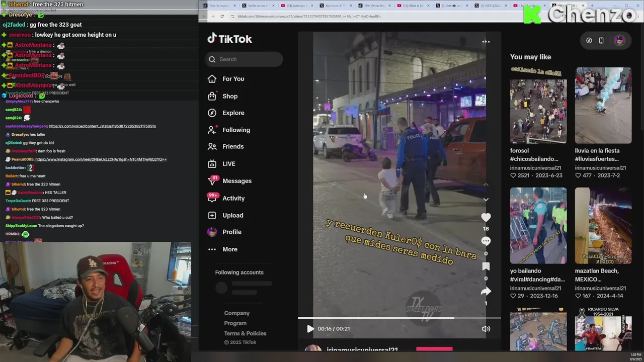Viewport: 644px width, 362px height.
Task: Open Explore in the sidebar
Action: (x=233, y=113)
